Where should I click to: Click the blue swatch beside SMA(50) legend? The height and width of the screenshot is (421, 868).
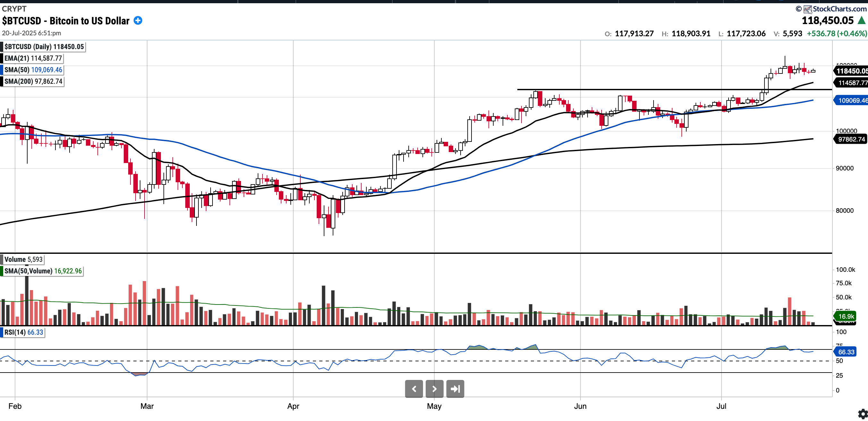point(2,70)
